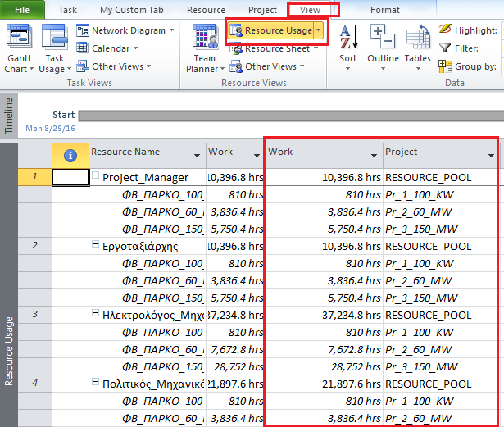
Task: Switch to the Task tab
Action: (68, 10)
